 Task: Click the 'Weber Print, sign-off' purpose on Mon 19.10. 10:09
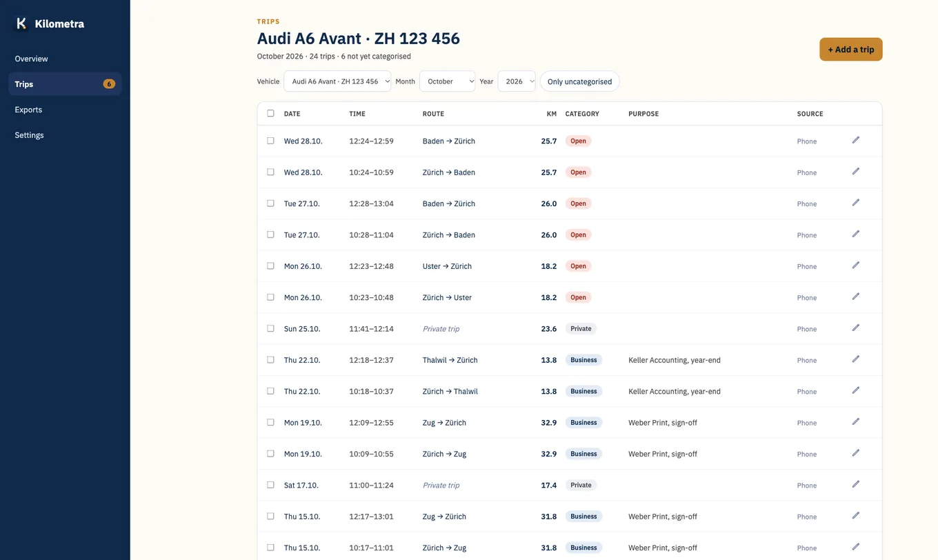tap(662, 454)
